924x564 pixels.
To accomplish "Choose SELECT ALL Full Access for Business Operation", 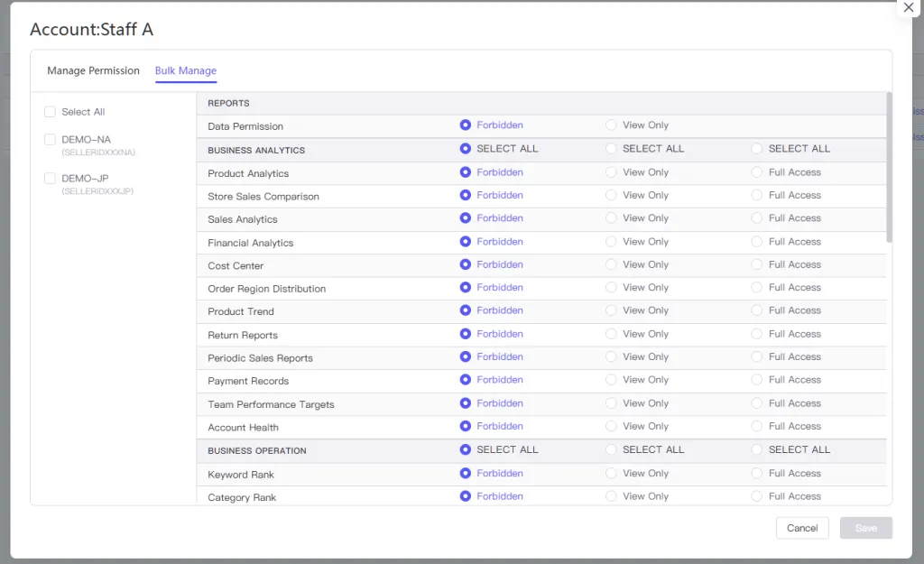I will pos(757,449).
